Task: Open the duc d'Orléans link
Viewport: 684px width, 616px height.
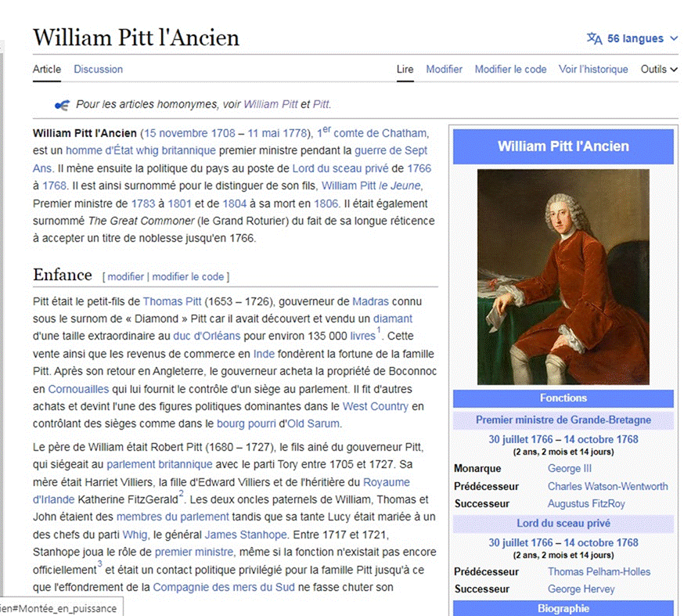Action: pyautogui.click(x=207, y=337)
